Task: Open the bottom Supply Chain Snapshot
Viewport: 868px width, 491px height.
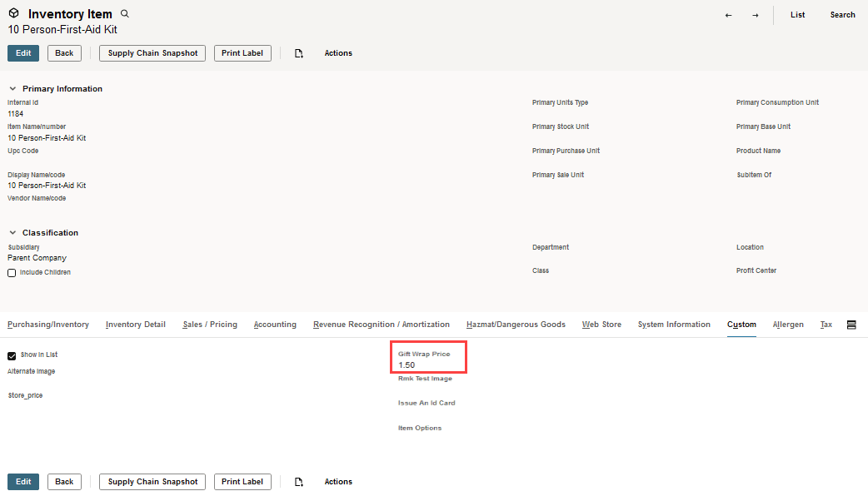Action: click(152, 482)
